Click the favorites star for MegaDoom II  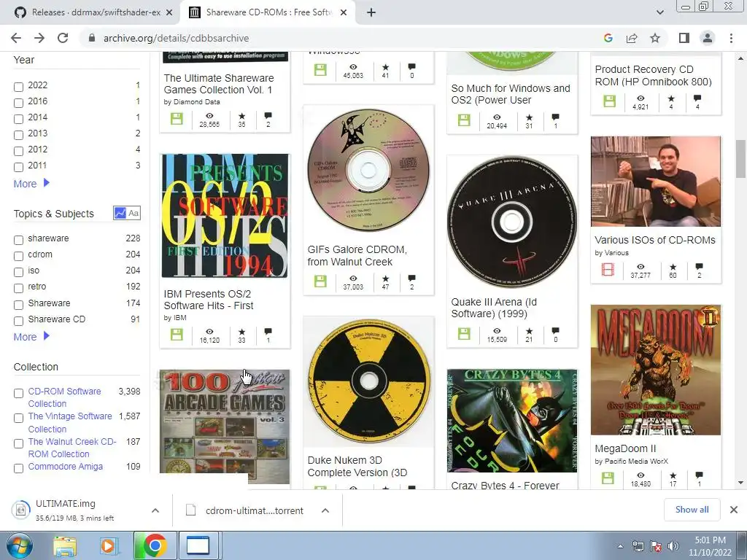[x=673, y=475]
